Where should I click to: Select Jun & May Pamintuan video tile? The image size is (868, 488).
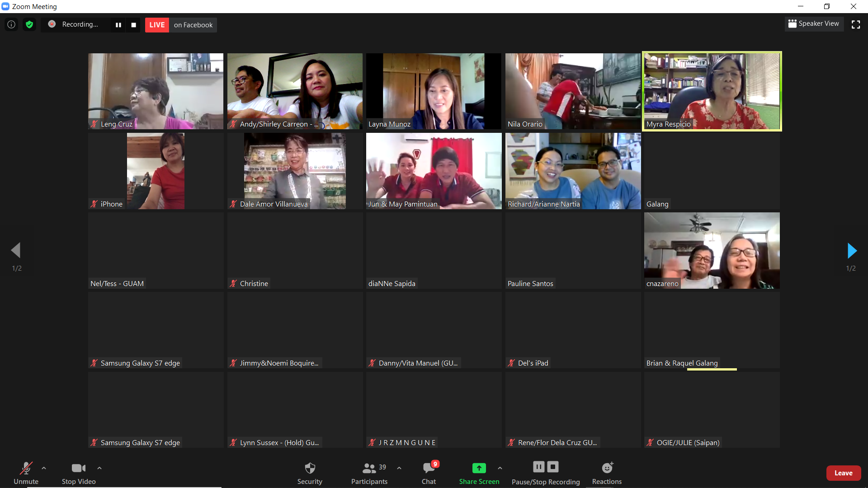coord(434,171)
